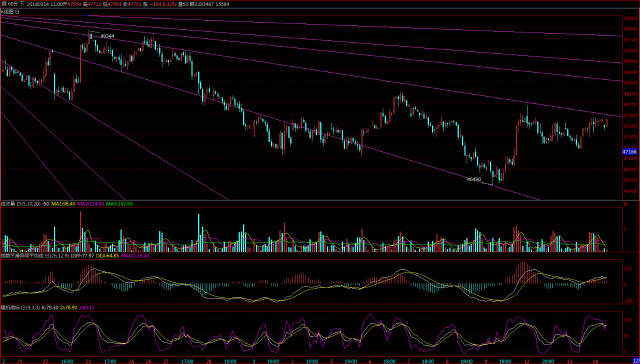Viewport: 640px width, 364px height.
Task: Click the tallest red volume bar
Action: pyautogui.click(x=80, y=231)
